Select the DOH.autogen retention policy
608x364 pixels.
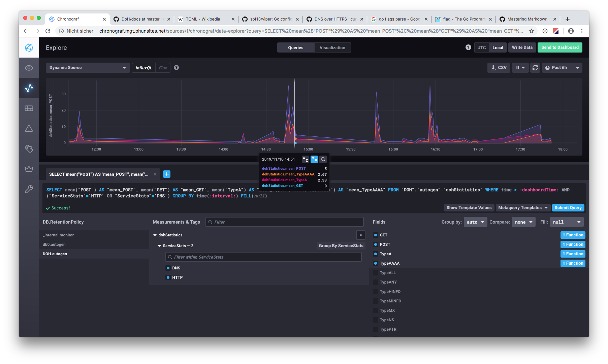[94, 254]
